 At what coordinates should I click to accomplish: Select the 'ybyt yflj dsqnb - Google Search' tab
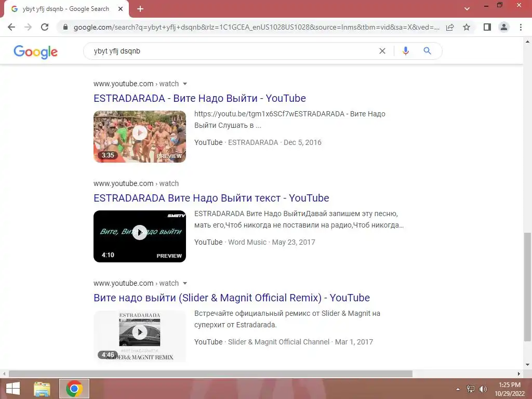65,9
